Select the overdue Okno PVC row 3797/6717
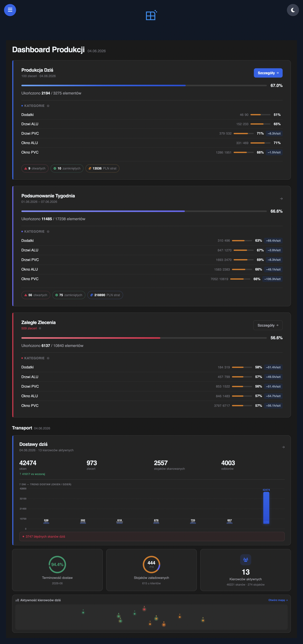This screenshot has width=303, height=644. point(152,406)
